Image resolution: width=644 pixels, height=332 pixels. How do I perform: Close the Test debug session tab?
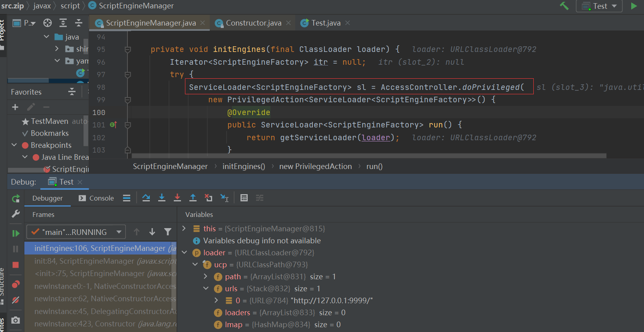[80, 182]
